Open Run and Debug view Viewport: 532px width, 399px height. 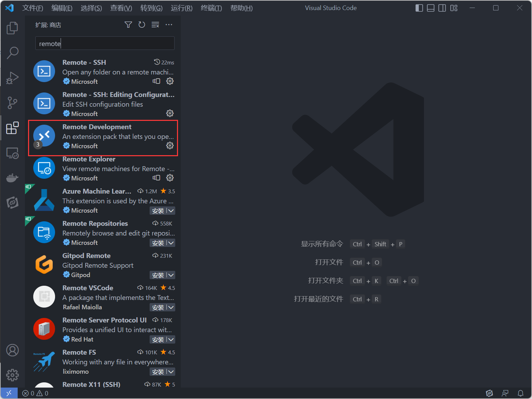click(12, 78)
